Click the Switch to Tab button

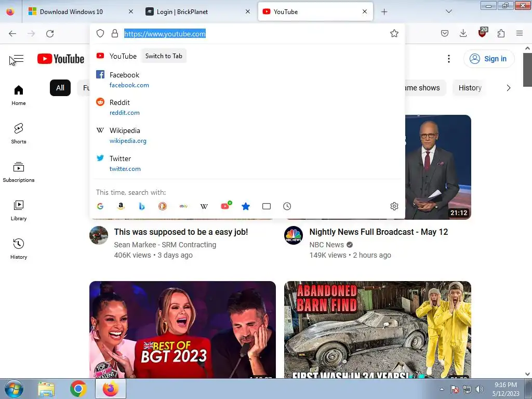point(164,56)
